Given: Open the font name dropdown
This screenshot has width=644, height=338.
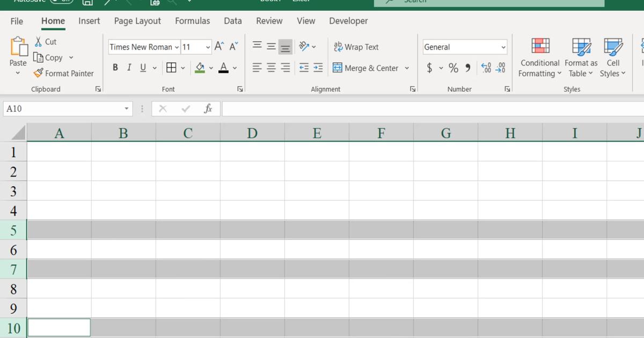Looking at the screenshot, I should [x=177, y=47].
